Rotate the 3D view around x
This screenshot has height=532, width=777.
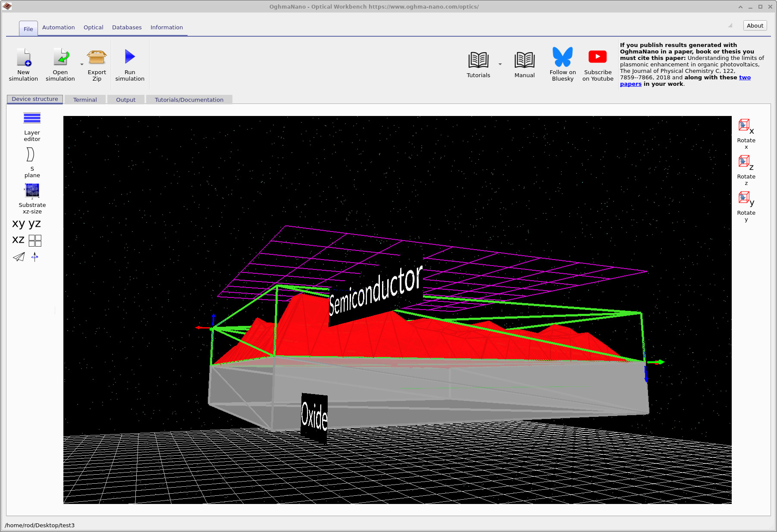pos(745,126)
